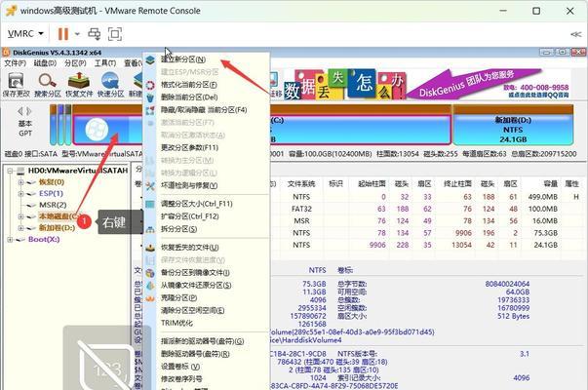Choose 设置卷标 (V) menu entry
588x390 pixels.
(180, 367)
